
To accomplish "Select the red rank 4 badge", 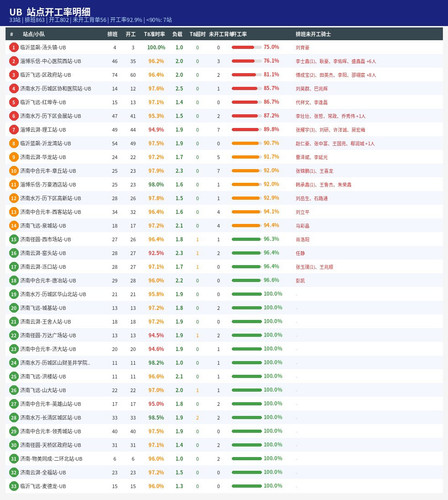I will 14,89.
